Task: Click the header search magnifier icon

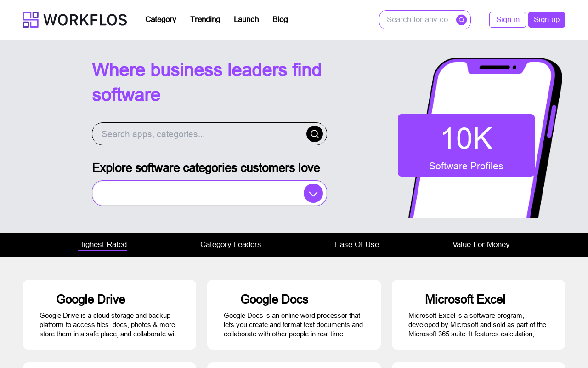Action: (461, 20)
